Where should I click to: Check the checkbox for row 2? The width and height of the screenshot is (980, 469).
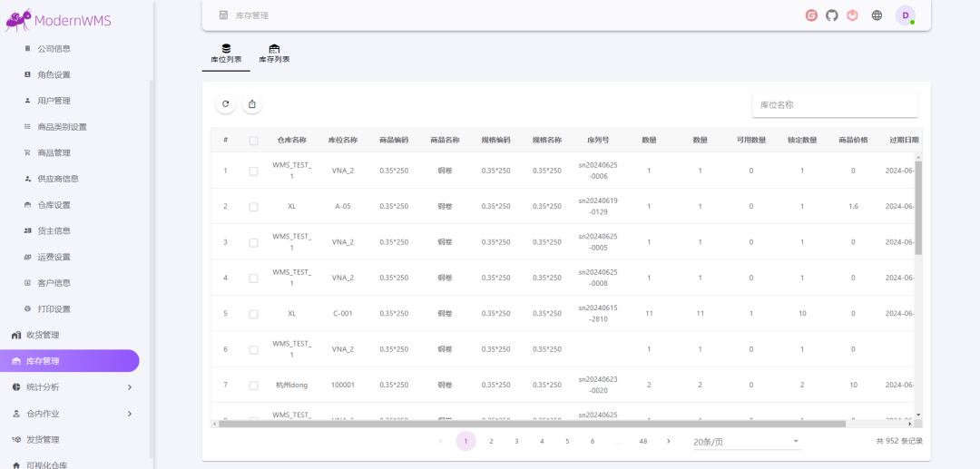pyautogui.click(x=253, y=207)
